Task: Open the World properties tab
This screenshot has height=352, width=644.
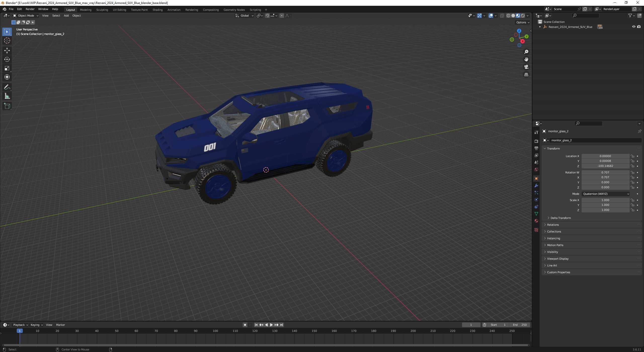Action: 536,169
